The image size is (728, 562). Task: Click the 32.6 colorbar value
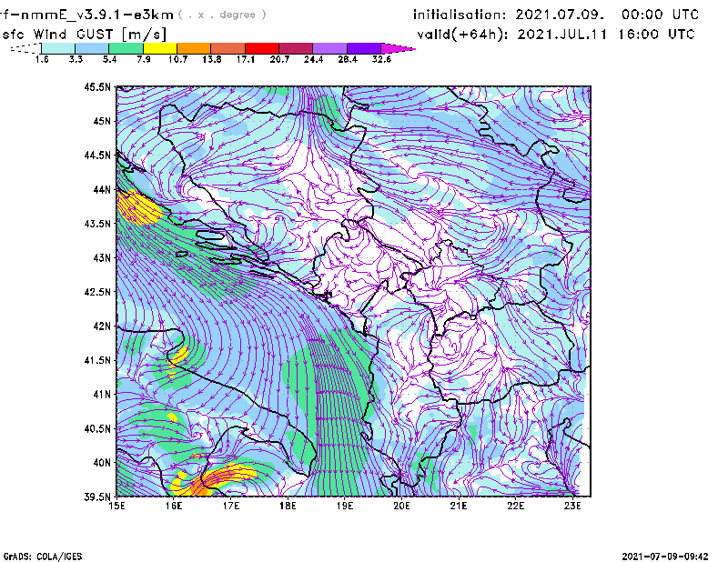pos(381,59)
